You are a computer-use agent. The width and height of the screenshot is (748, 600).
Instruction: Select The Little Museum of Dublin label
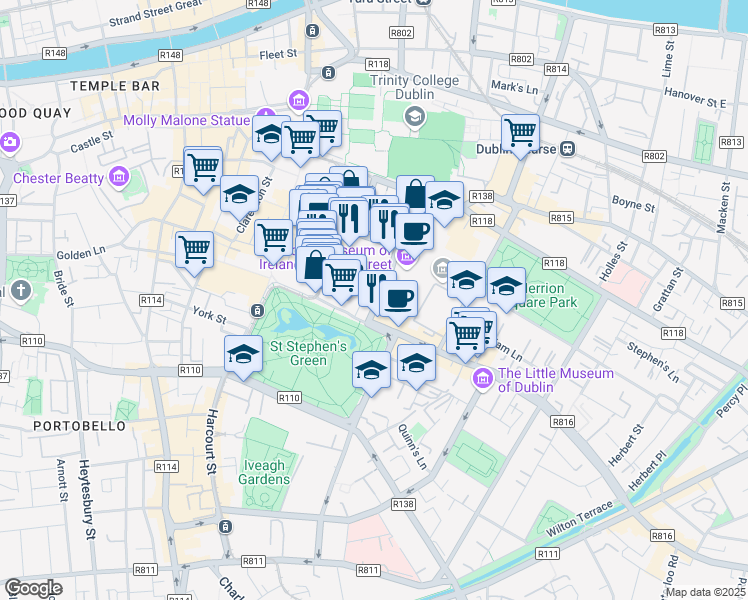556,380
